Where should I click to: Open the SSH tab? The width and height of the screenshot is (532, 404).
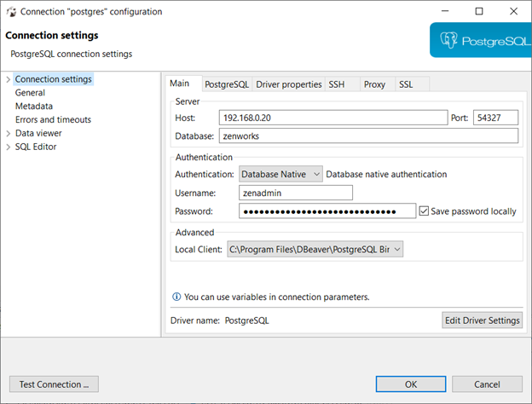337,84
